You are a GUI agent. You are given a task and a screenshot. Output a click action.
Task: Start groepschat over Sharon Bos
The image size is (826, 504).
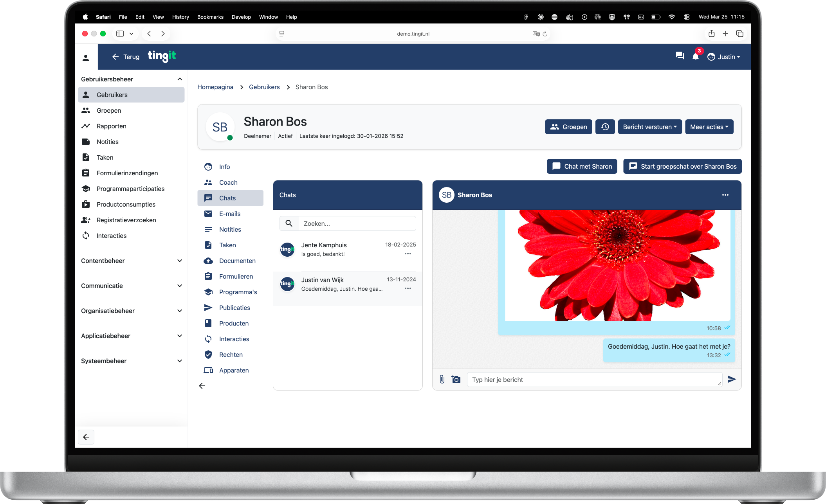click(x=682, y=166)
